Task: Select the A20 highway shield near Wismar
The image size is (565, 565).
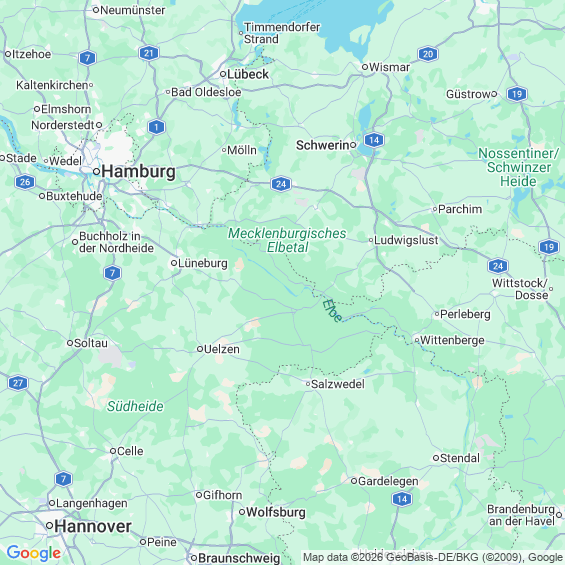Action: [428, 54]
